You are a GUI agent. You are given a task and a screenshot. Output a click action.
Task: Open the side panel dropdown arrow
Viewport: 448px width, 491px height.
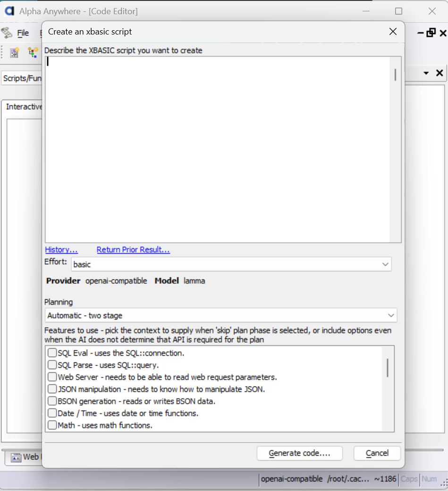426,73
